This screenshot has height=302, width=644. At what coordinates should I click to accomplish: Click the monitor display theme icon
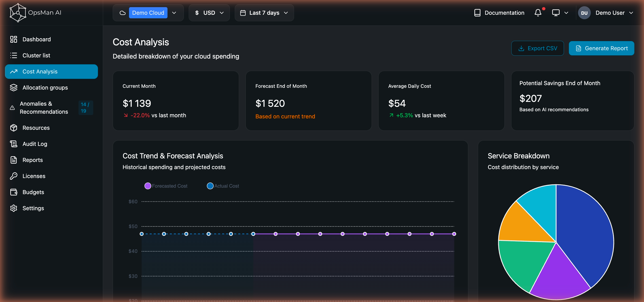[x=555, y=13]
